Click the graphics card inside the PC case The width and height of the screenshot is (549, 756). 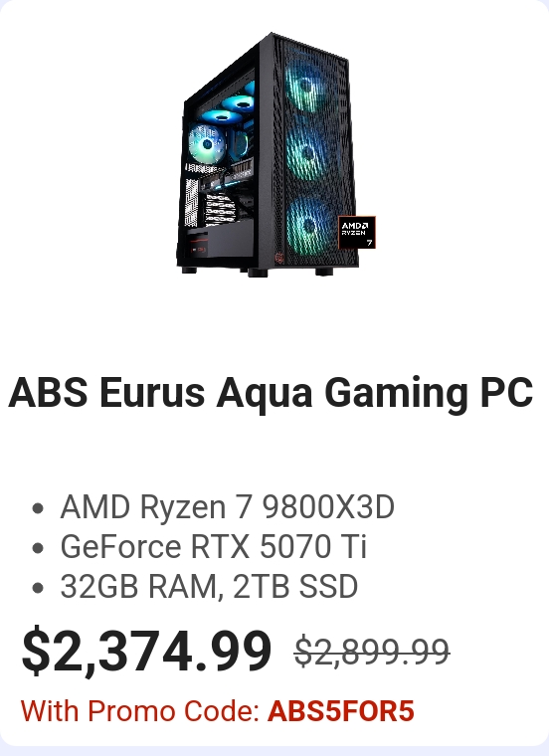(227, 181)
